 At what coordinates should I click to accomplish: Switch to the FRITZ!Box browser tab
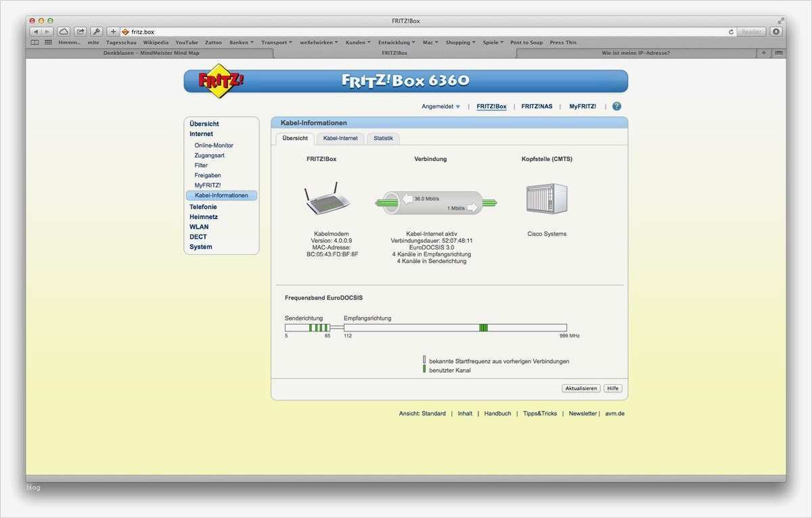click(x=394, y=53)
